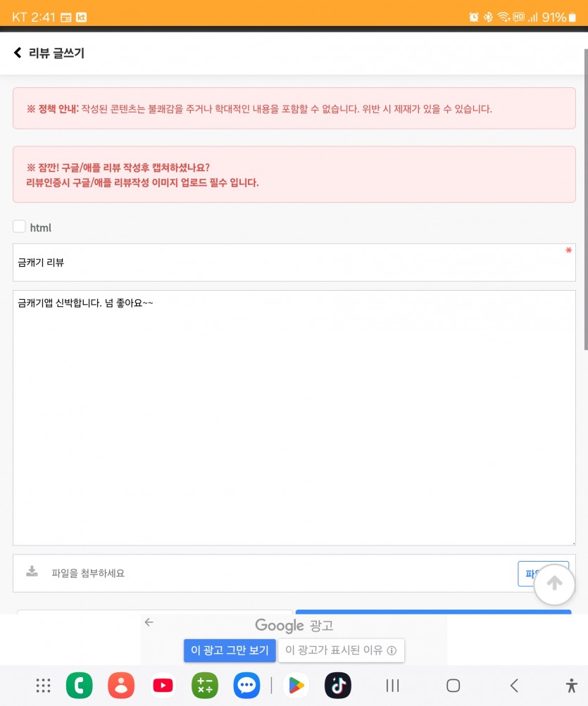Open the Contacts app icon

pos(120,686)
